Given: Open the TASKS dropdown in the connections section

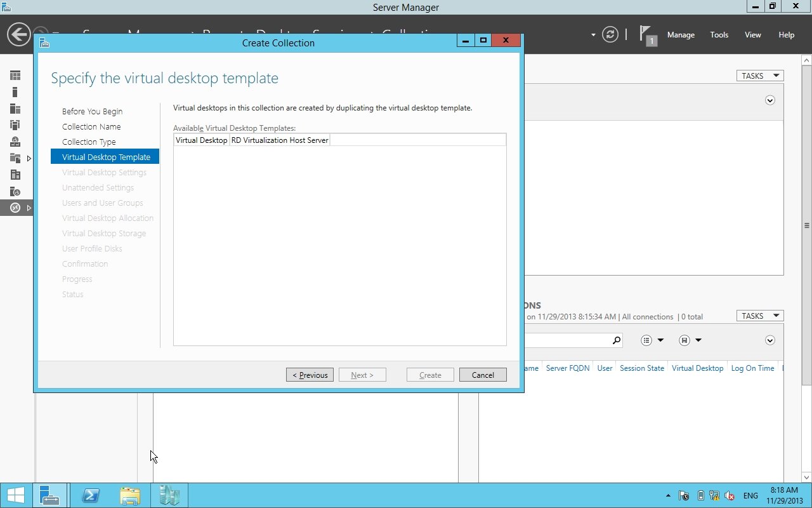Looking at the screenshot, I should pos(760,316).
